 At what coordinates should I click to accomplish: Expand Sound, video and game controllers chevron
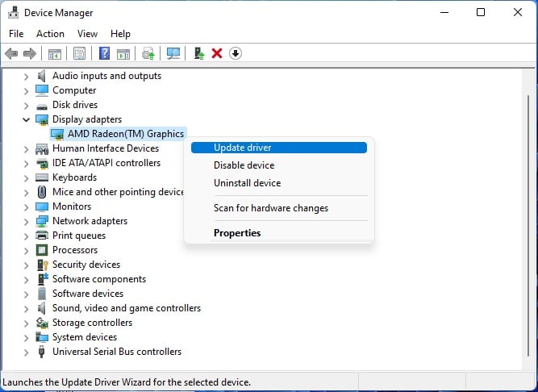(x=27, y=309)
